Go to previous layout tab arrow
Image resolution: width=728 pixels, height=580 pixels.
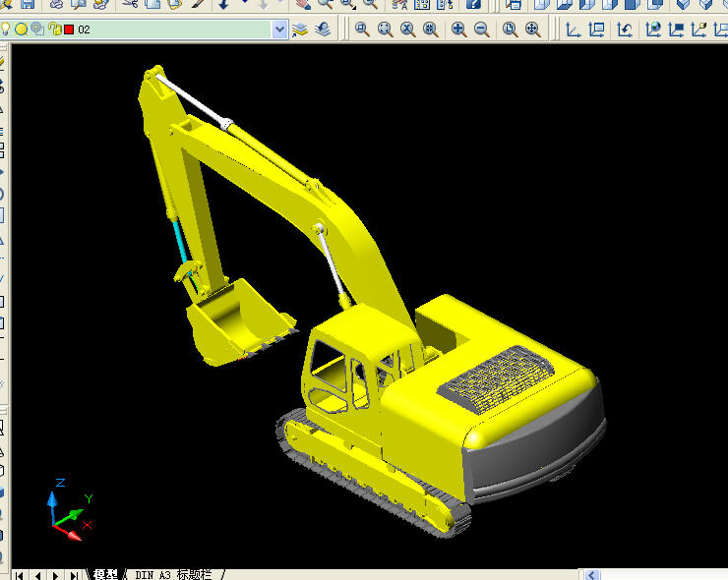(37, 575)
